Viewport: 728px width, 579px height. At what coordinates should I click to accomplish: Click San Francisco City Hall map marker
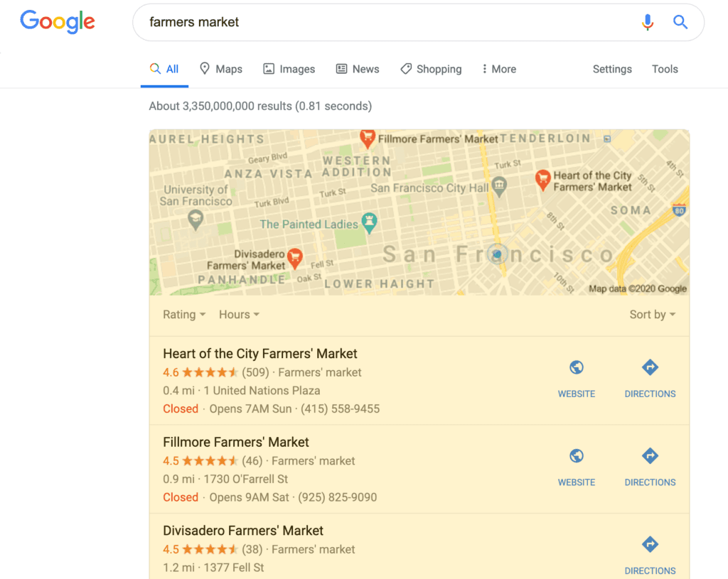(499, 187)
